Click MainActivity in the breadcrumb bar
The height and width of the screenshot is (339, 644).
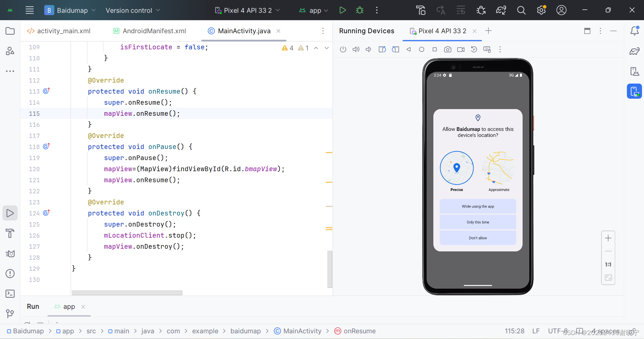(x=298, y=331)
